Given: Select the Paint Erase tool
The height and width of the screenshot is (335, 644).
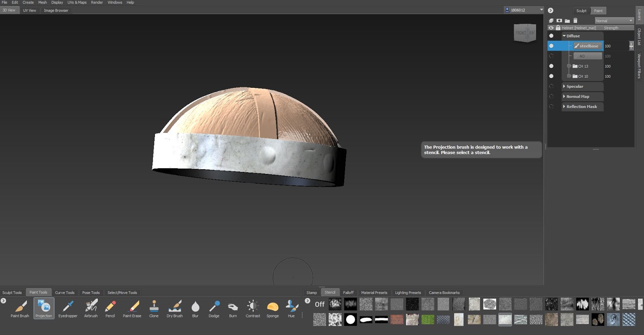Looking at the screenshot, I should (x=132, y=309).
